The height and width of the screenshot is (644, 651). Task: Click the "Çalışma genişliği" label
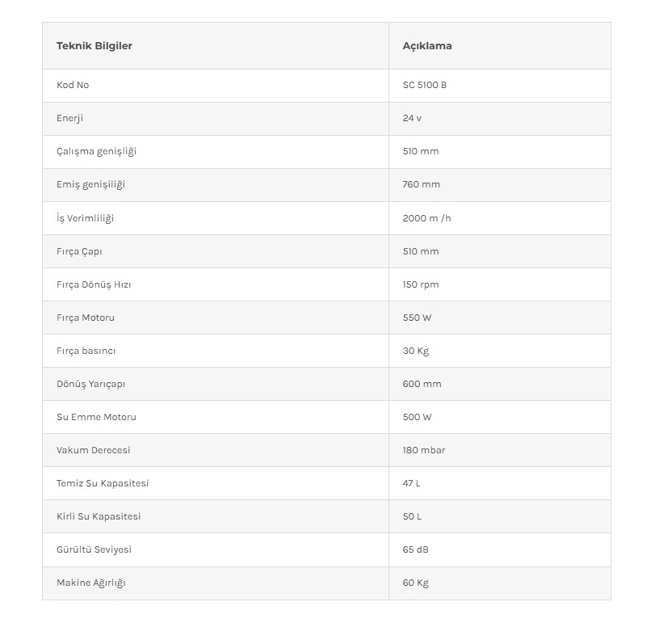pos(96,151)
